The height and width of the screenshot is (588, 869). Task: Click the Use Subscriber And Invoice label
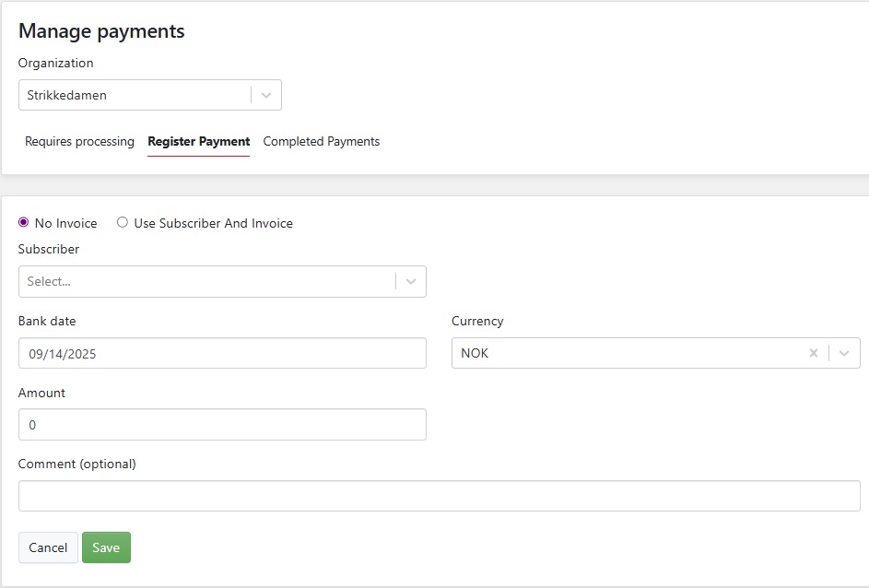[214, 223]
